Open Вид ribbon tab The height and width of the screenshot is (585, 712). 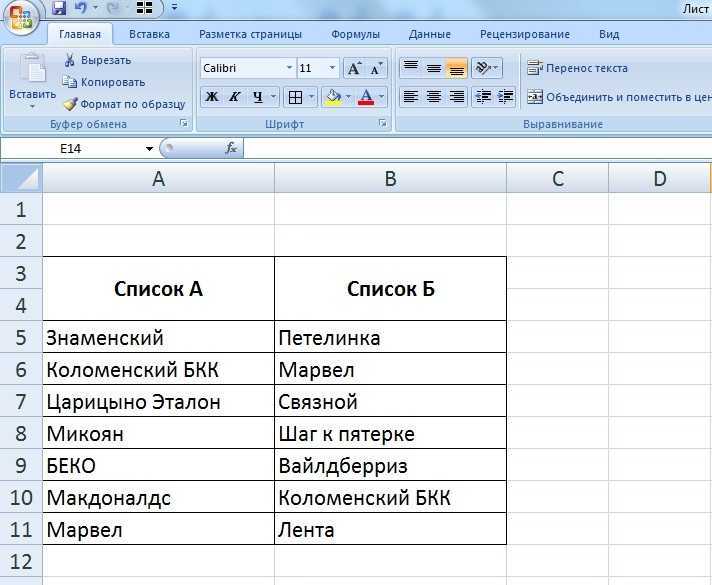(x=609, y=34)
